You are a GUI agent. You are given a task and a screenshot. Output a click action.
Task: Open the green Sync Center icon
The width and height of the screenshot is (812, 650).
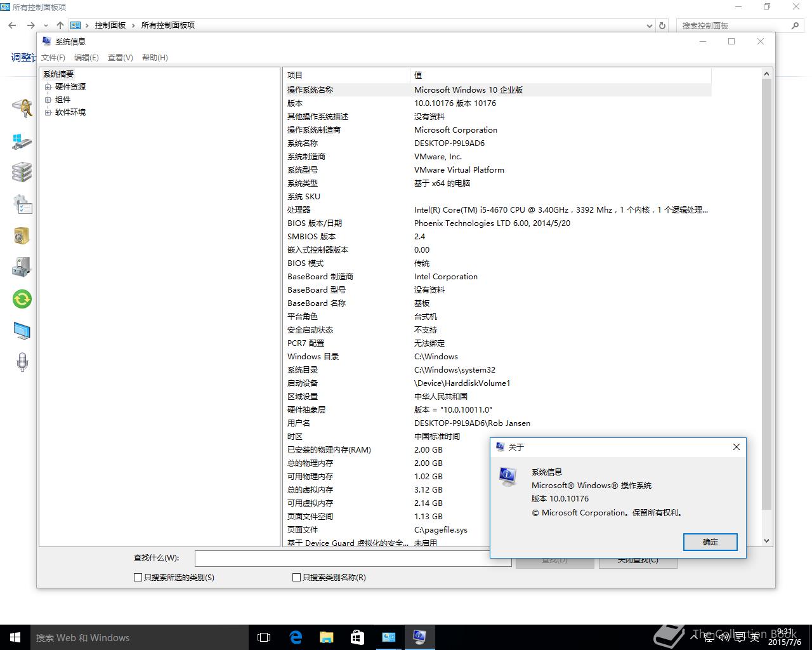(22, 299)
